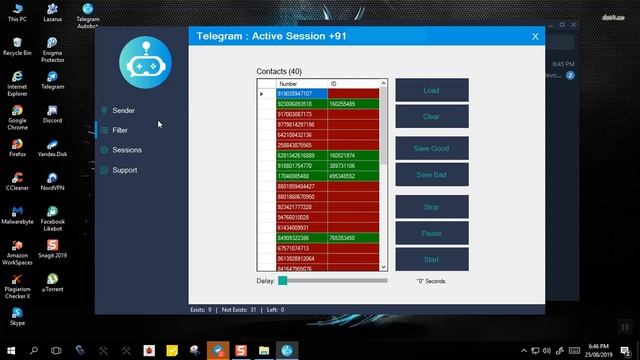Click the Pause button
This screenshot has width=640, height=360.
pos(432,233)
